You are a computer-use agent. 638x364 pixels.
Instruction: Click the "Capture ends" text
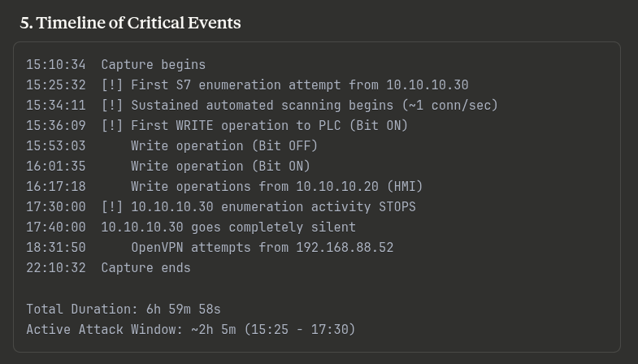tap(145, 268)
